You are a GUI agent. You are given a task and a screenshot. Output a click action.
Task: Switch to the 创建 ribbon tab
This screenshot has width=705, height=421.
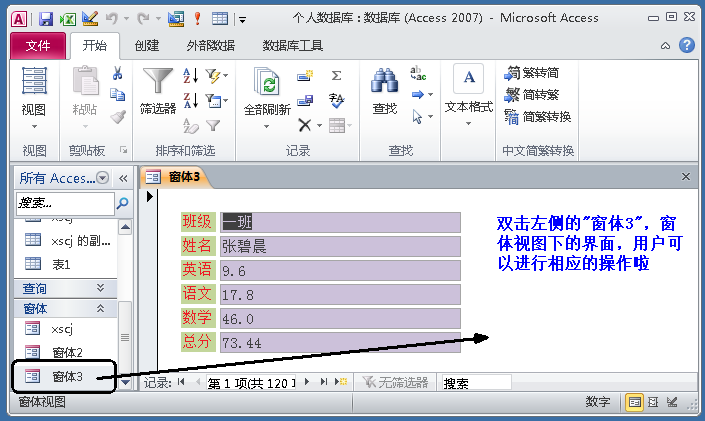[x=147, y=45]
